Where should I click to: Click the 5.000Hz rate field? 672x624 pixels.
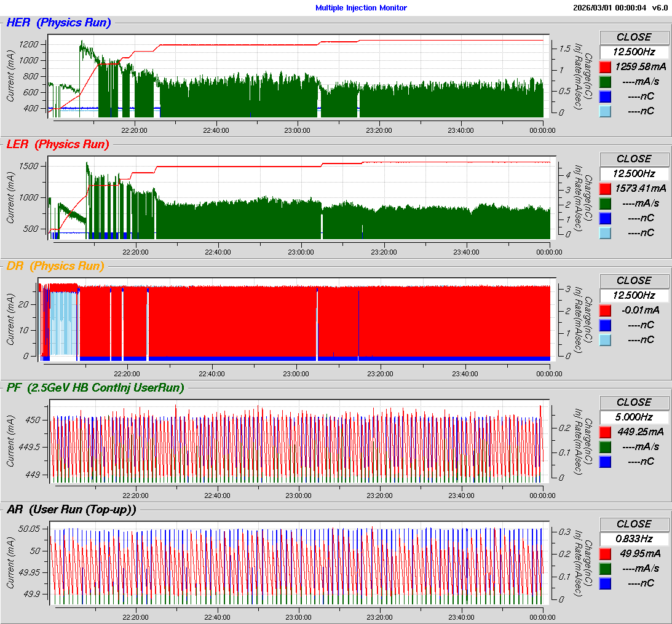(634, 417)
